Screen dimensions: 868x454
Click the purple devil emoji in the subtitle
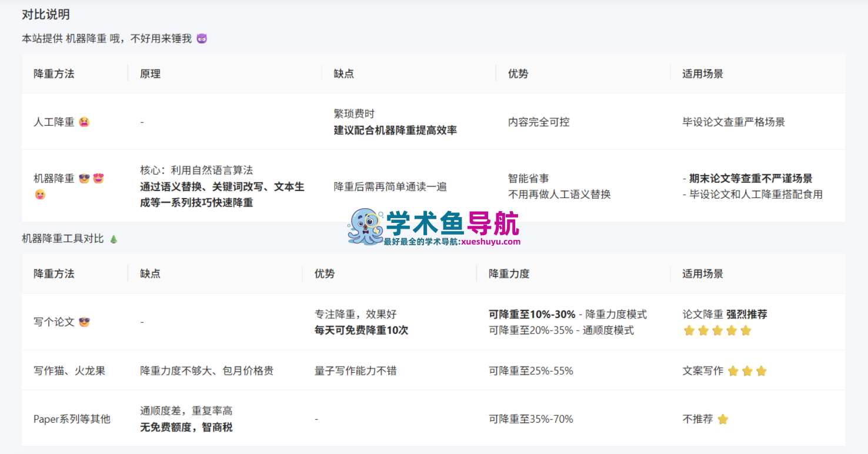click(202, 39)
